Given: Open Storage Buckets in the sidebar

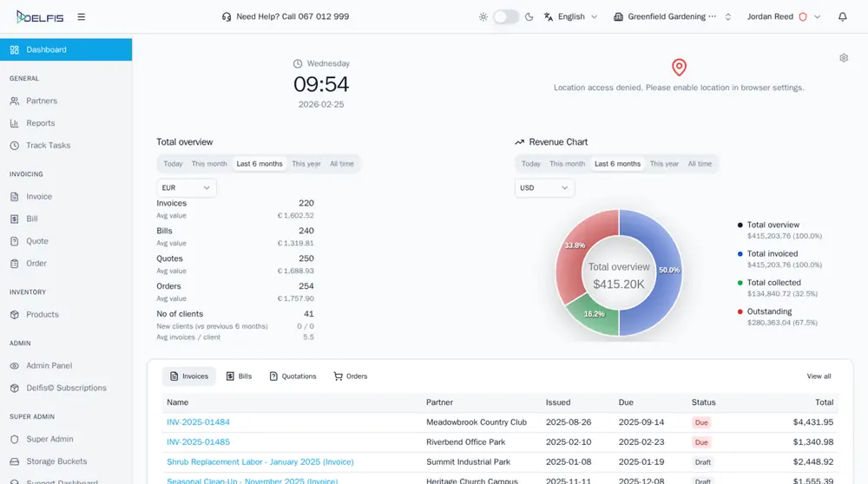Looking at the screenshot, I should coord(56,461).
